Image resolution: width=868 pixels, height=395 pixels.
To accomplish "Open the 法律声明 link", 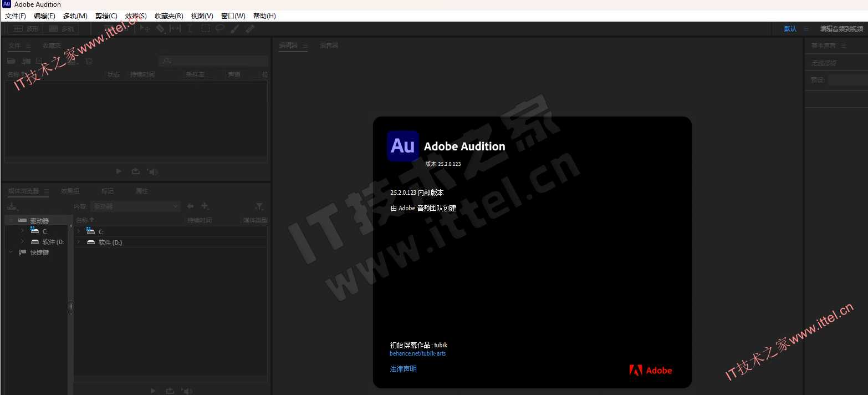I will (x=404, y=369).
